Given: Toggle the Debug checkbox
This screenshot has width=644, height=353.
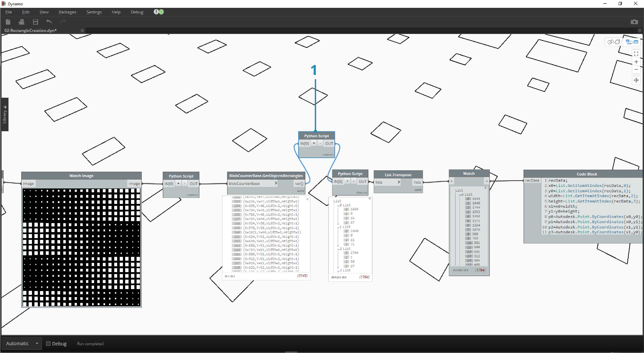Looking at the screenshot, I should point(49,344).
